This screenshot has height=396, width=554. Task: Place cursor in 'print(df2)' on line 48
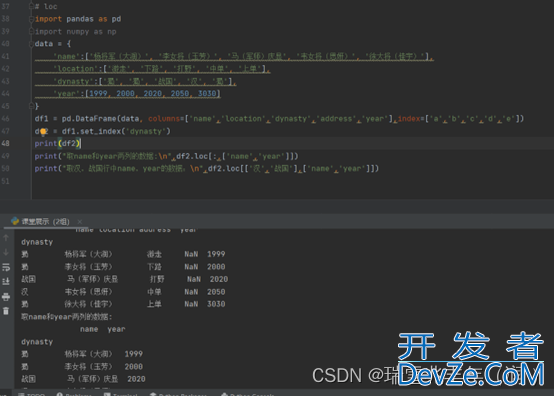click(58, 143)
